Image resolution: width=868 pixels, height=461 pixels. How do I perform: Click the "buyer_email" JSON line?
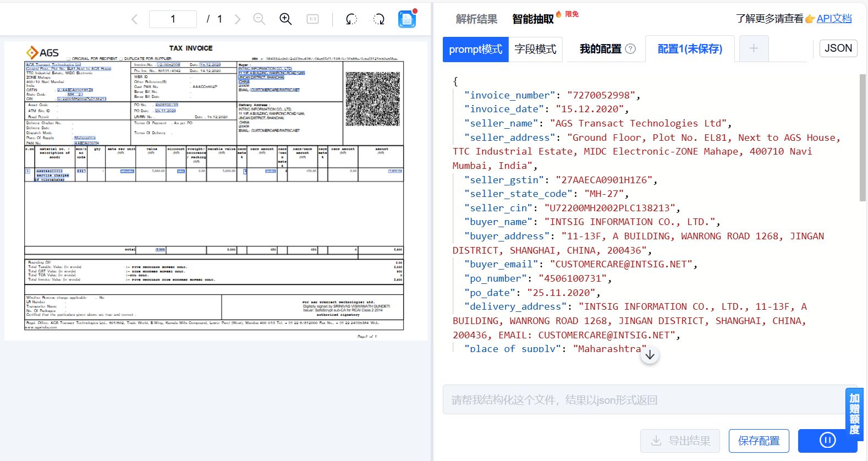[581, 264]
